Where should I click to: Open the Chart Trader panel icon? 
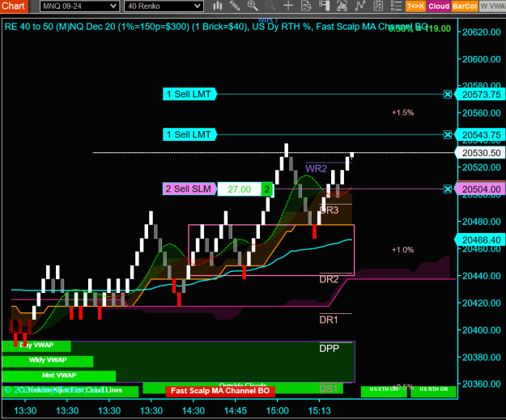(325, 6)
